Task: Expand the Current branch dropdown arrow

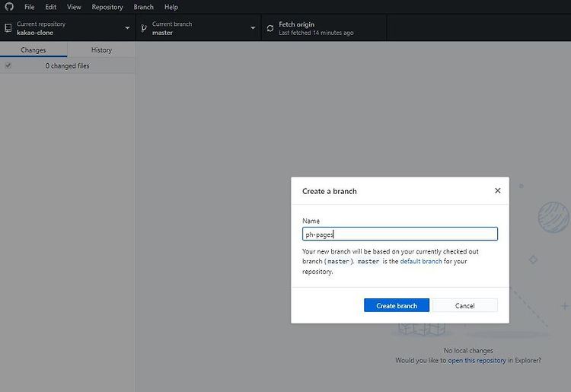Action: (x=253, y=28)
